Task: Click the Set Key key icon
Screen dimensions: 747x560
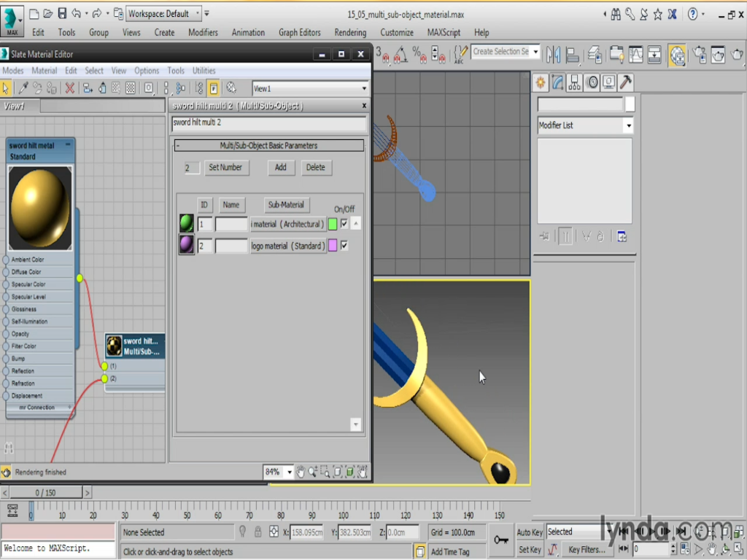Action: (500, 540)
